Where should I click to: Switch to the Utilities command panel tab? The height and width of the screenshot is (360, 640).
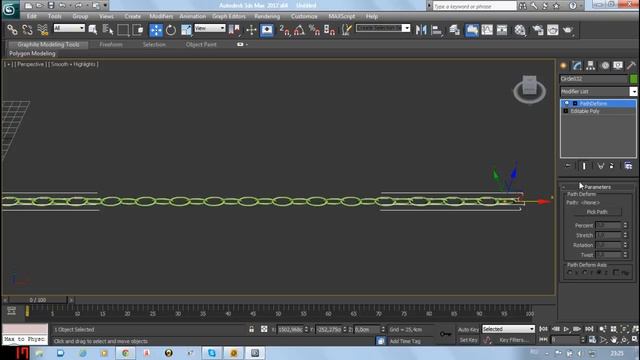tap(631, 65)
